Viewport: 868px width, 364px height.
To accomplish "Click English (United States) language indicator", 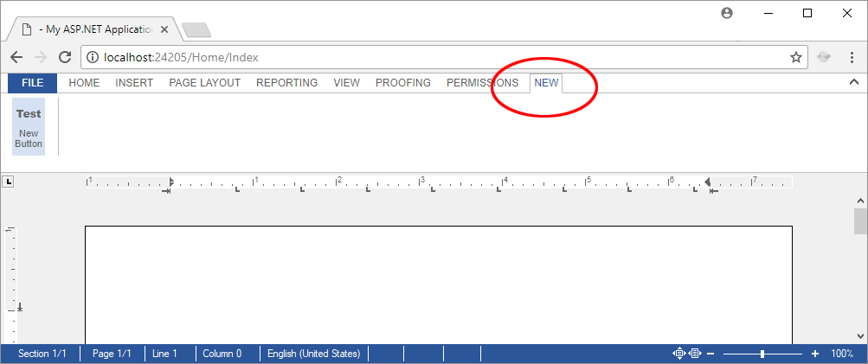I will tap(314, 354).
